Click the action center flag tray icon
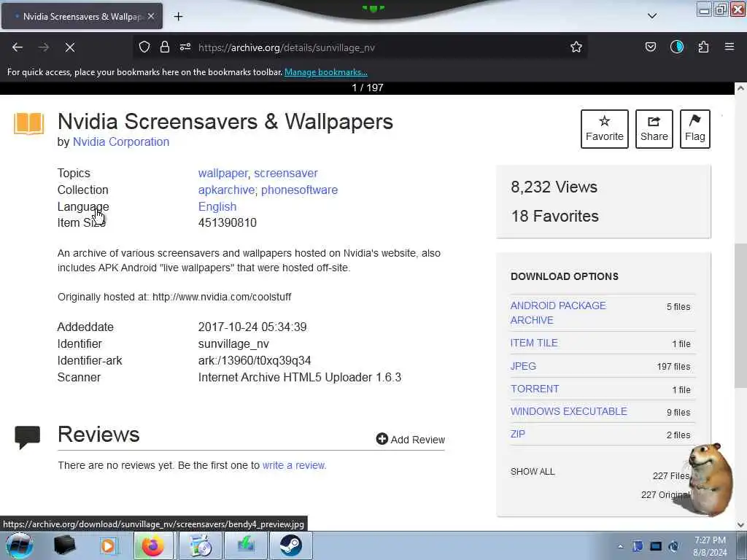747x560 pixels. pos(638,546)
